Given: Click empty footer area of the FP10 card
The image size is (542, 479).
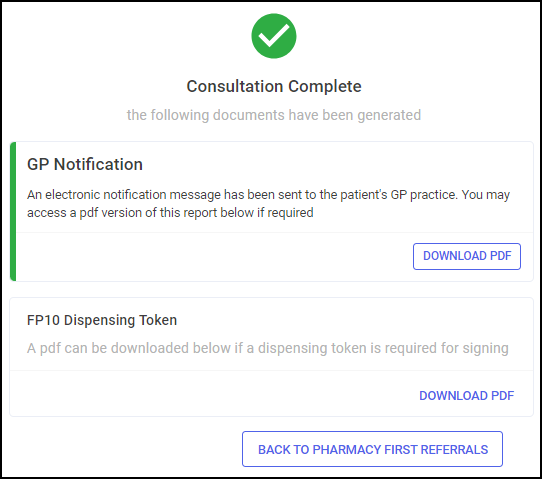Looking at the screenshot, I should pos(214,393).
